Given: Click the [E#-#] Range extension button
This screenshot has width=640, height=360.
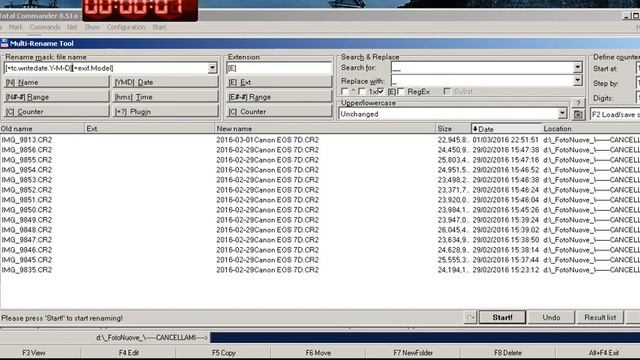Looking at the screenshot, I should [279, 97].
